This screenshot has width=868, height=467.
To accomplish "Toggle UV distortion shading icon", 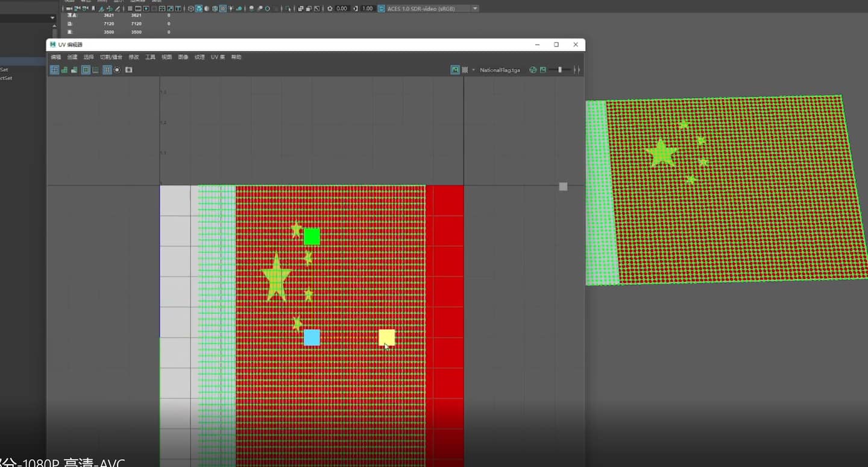I will tap(74, 70).
